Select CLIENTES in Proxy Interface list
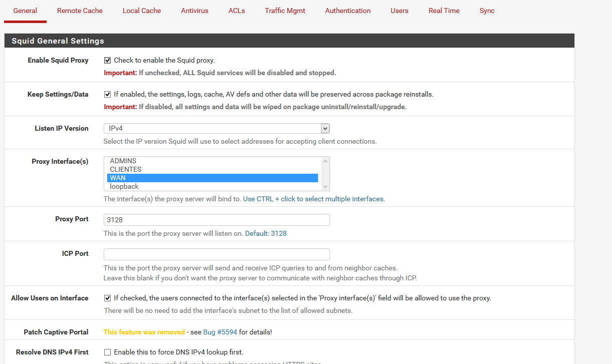Viewport: 612px width, 364px height. point(212,170)
